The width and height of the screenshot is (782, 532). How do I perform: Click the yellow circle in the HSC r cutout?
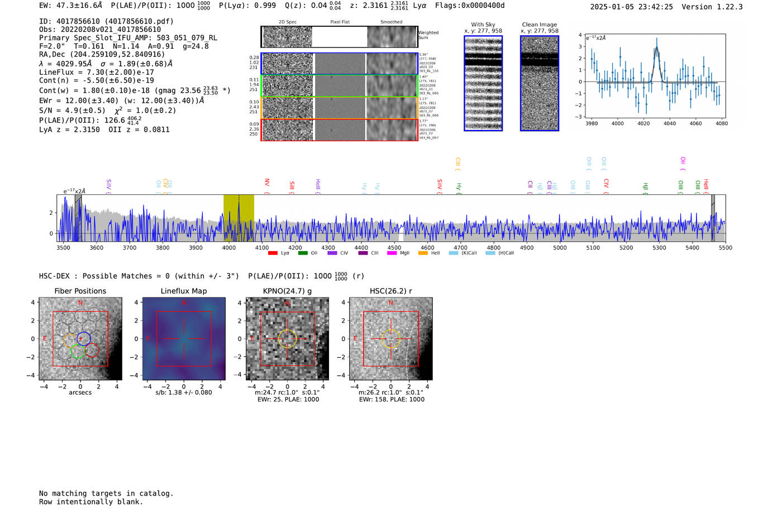tap(390, 339)
